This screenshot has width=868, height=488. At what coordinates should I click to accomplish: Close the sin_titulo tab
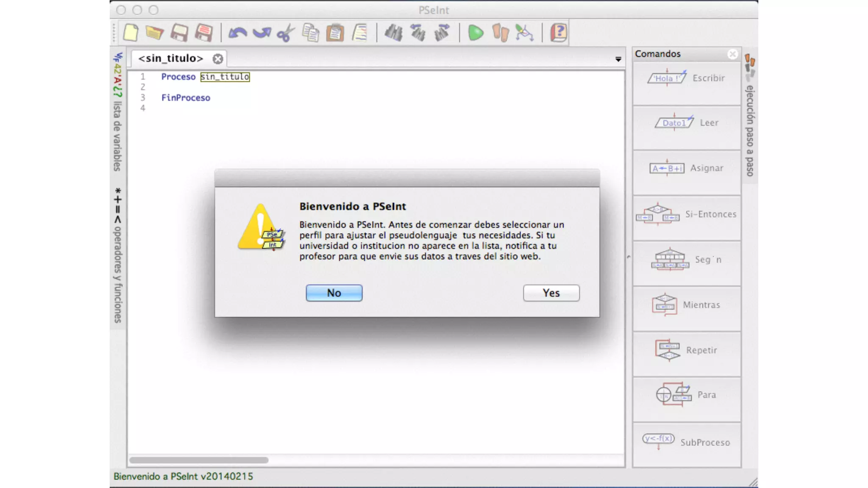(x=218, y=59)
